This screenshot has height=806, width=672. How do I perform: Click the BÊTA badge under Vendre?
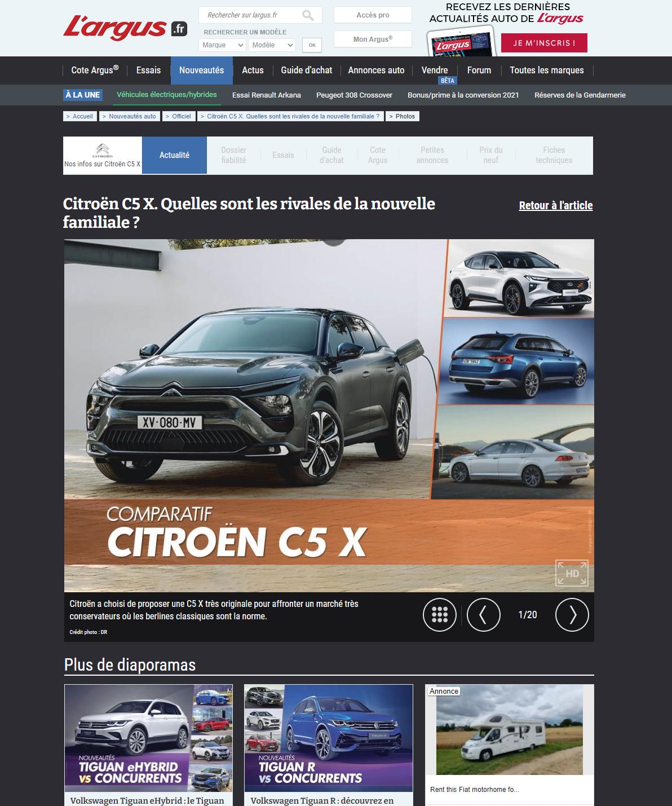[448, 81]
